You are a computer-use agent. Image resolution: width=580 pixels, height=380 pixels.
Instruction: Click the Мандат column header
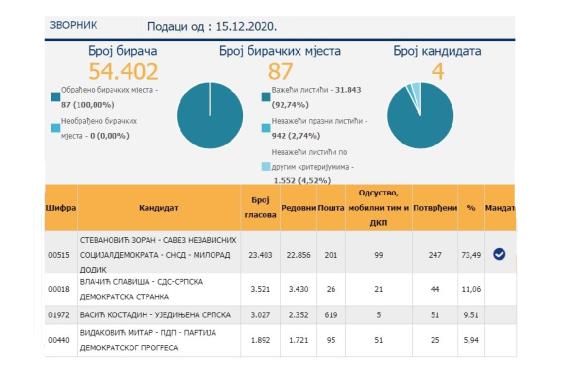pyautogui.click(x=500, y=208)
